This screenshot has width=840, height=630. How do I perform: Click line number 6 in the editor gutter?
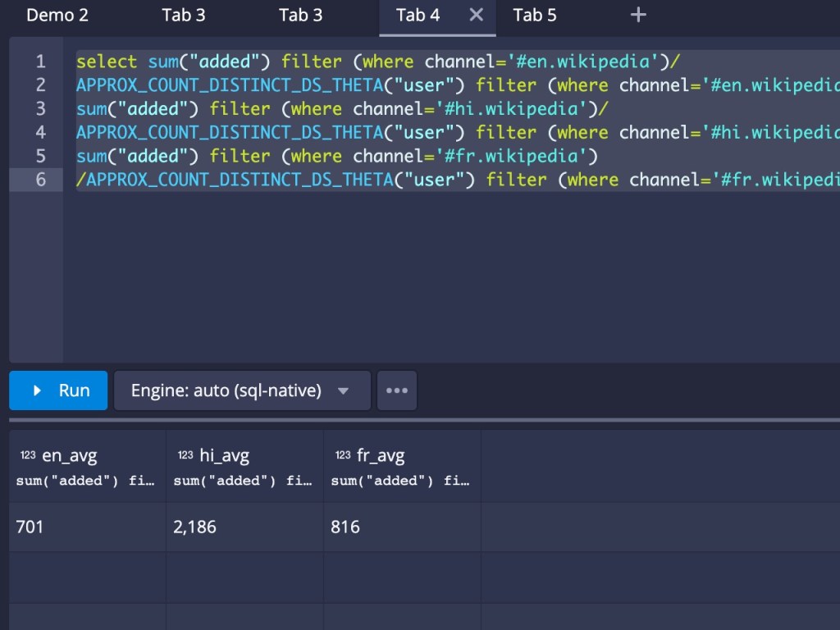pos(40,179)
